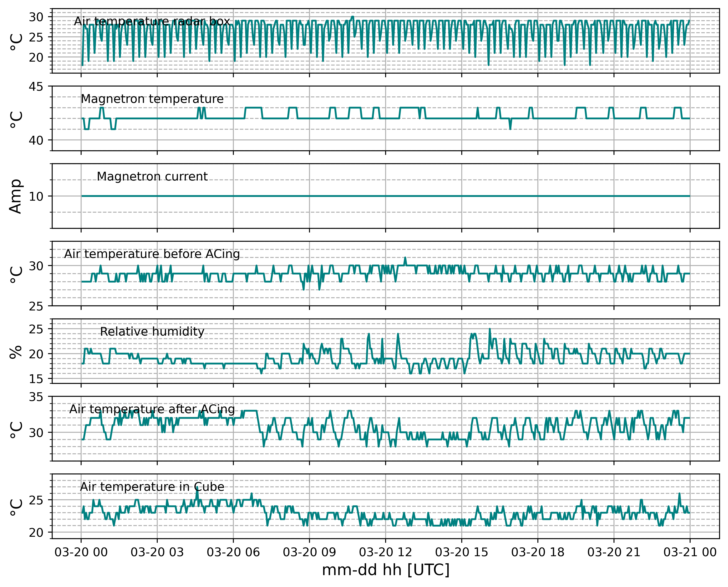
Task: Select the "Magnetron current" panel title
Action: [152, 176]
